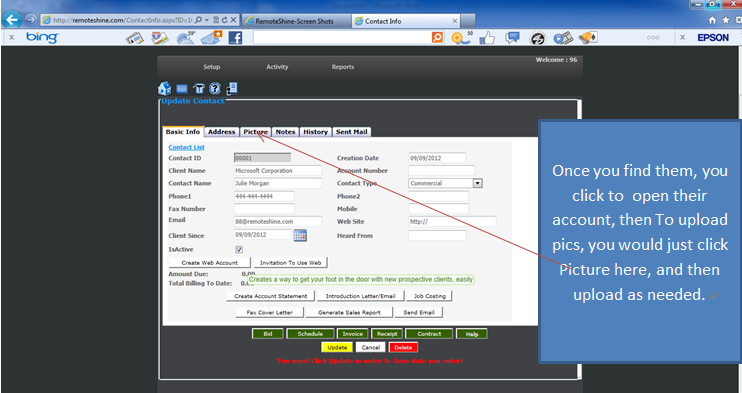Switch to the Sent Mail tab
Image resolution: width=742 pixels, height=393 pixels.
click(351, 132)
